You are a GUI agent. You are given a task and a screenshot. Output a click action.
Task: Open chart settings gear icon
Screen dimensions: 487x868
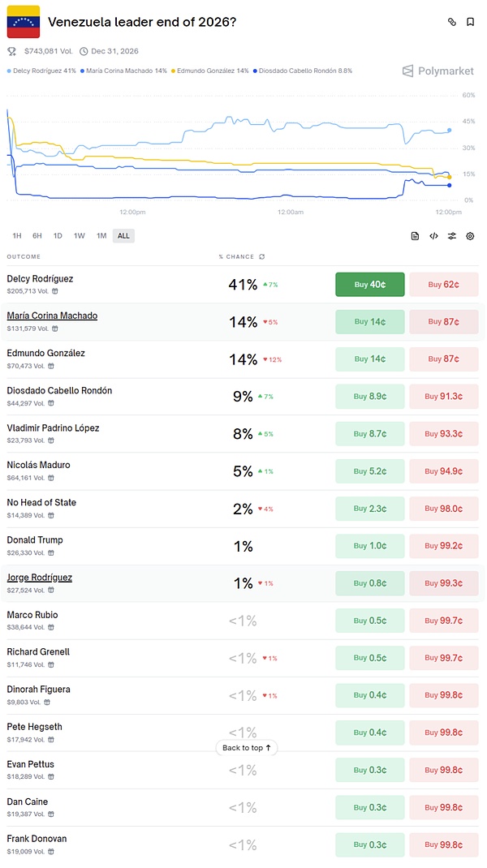coord(470,236)
